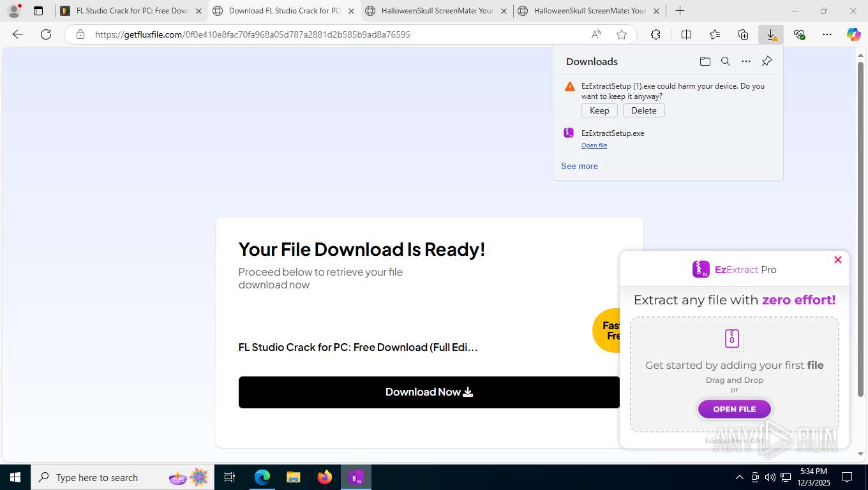Click the FL Studio Crack file title text
This screenshot has width=868, height=490.
[x=358, y=347]
